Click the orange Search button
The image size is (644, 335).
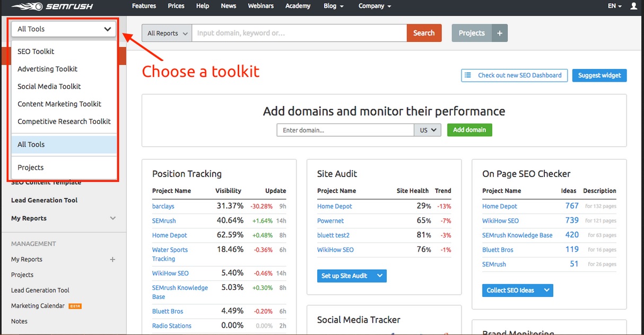click(x=424, y=32)
